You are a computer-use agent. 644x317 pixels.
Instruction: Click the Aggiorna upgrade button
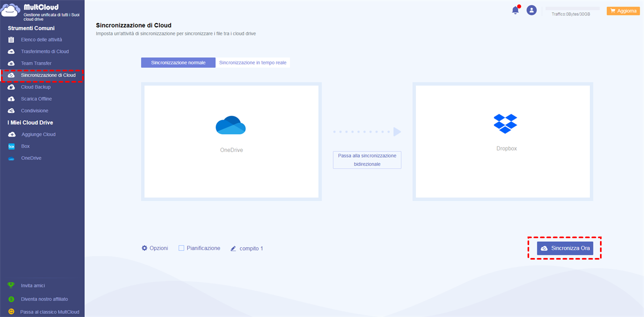622,11
